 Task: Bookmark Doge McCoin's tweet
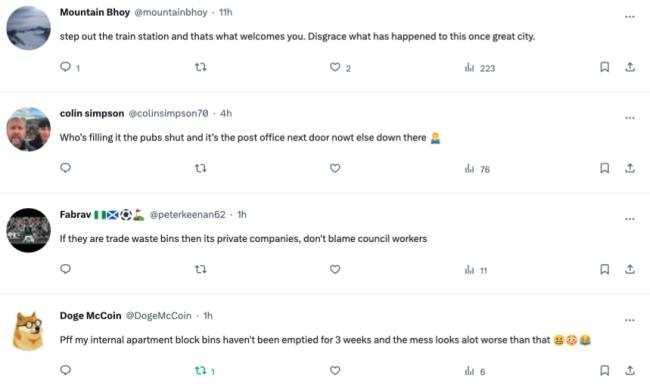point(604,370)
